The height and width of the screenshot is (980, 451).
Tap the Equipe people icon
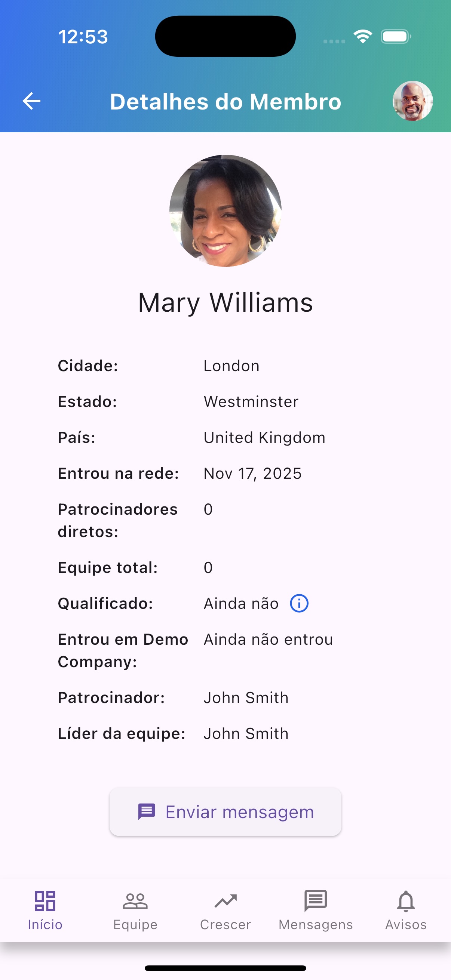[135, 901]
